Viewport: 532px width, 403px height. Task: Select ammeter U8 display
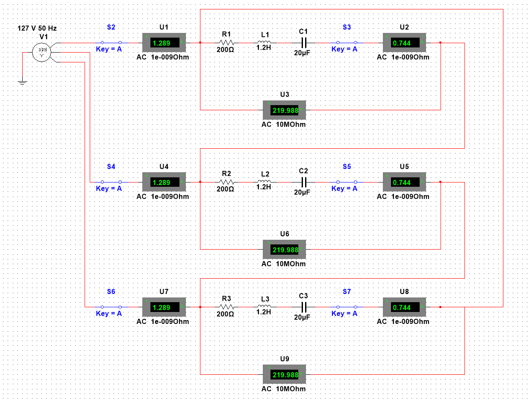(x=404, y=307)
